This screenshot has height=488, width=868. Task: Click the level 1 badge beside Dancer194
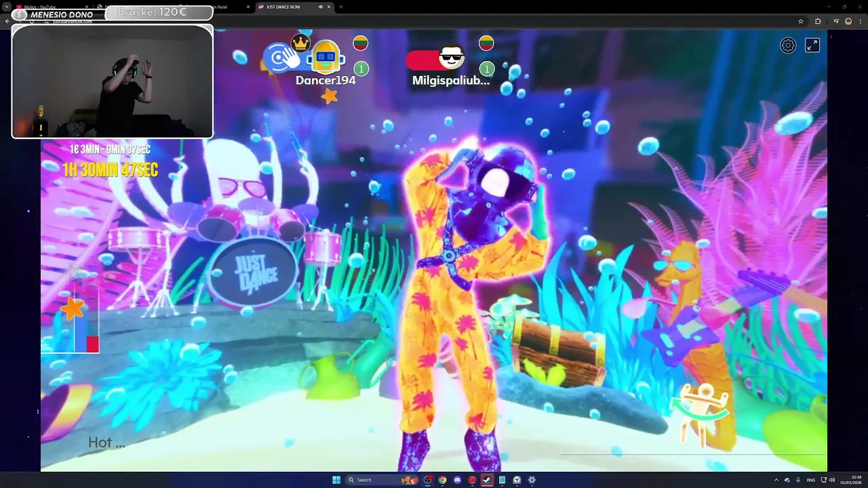pos(361,68)
